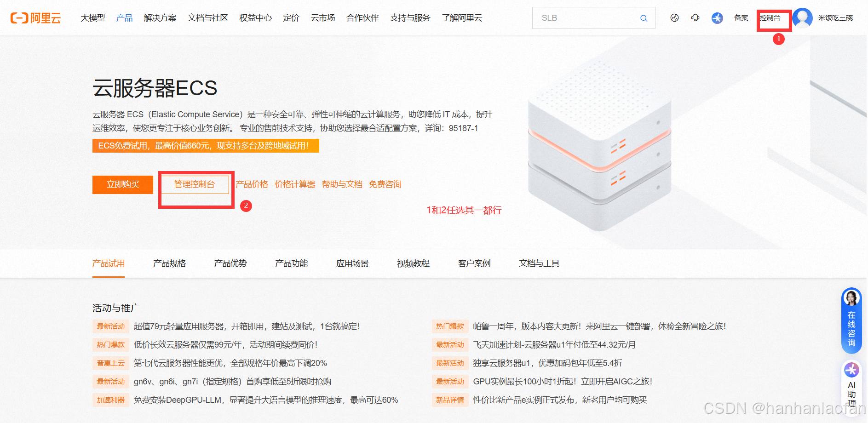Open the 产品价格 link
Image resolution: width=868 pixels, height=423 pixels.
[x=252, y=184]
